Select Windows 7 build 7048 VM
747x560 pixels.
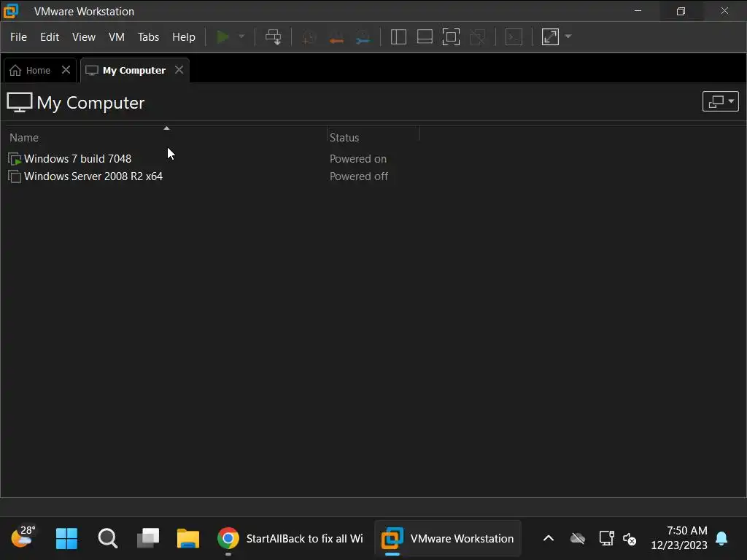[x=77, y=158]
